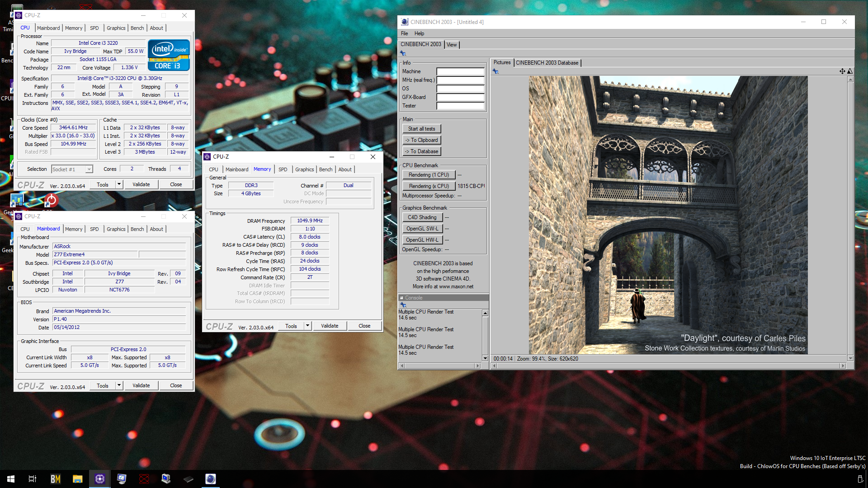Image resolution: width=868 pixels, height=488 pixels.
Task: Click Machine input field
Action: pyautogui.click(x=460, y=71)
